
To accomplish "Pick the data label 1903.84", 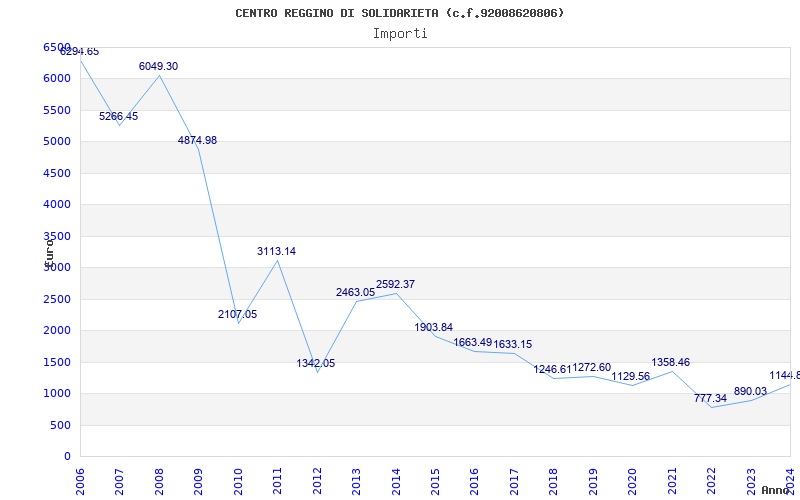I will point(434,327).
